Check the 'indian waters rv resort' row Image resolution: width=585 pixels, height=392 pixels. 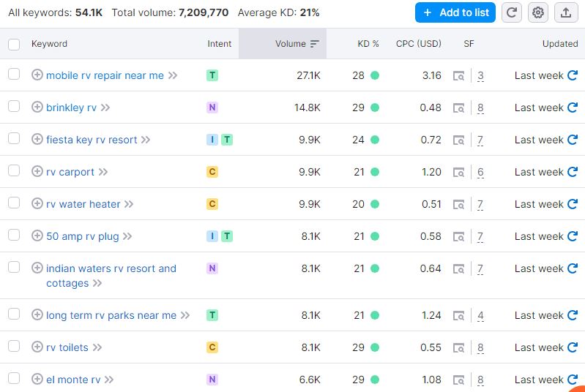[14, 267]
